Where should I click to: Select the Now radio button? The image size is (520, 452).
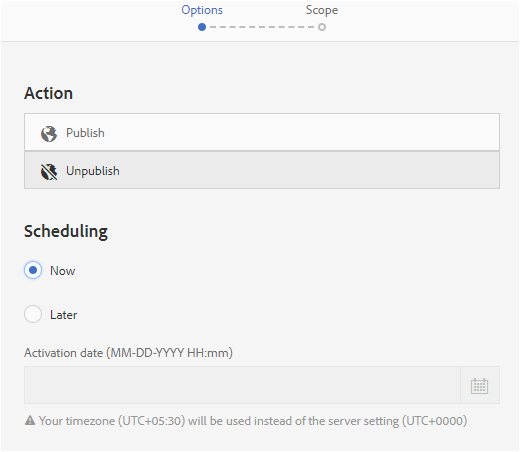pos(33,270)
